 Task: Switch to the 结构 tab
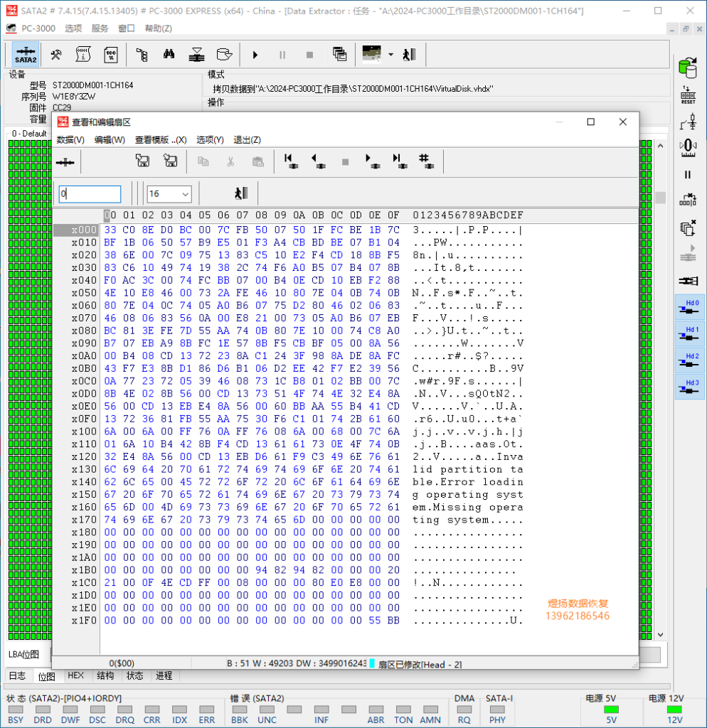(x=105, y=675)
